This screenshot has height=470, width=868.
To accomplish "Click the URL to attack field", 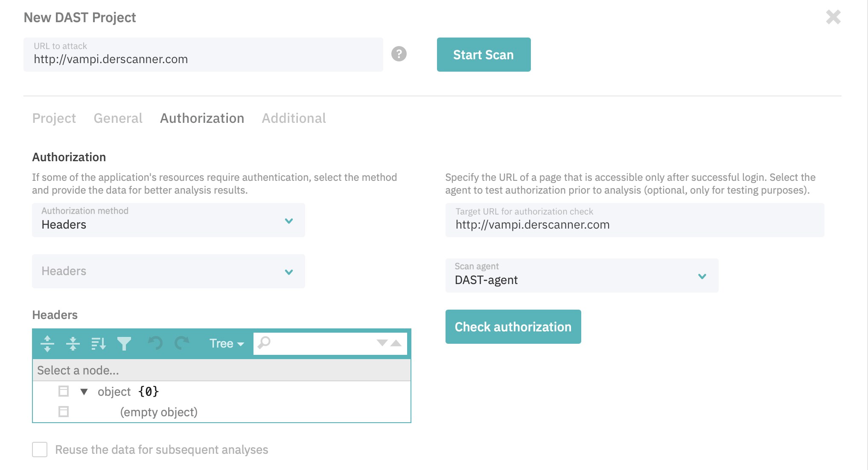I will 203,55.
